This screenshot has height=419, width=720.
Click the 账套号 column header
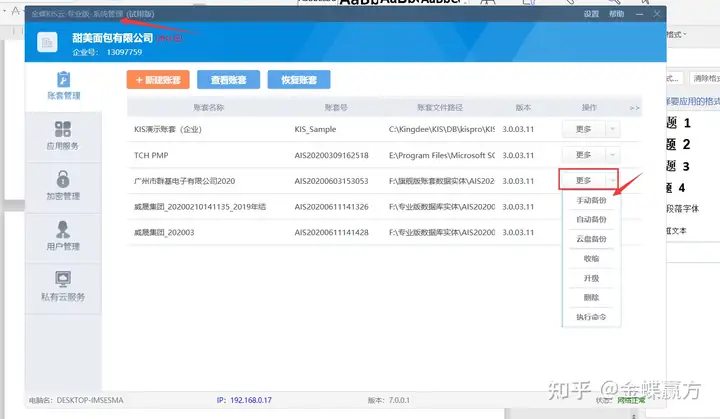(336, 108)
